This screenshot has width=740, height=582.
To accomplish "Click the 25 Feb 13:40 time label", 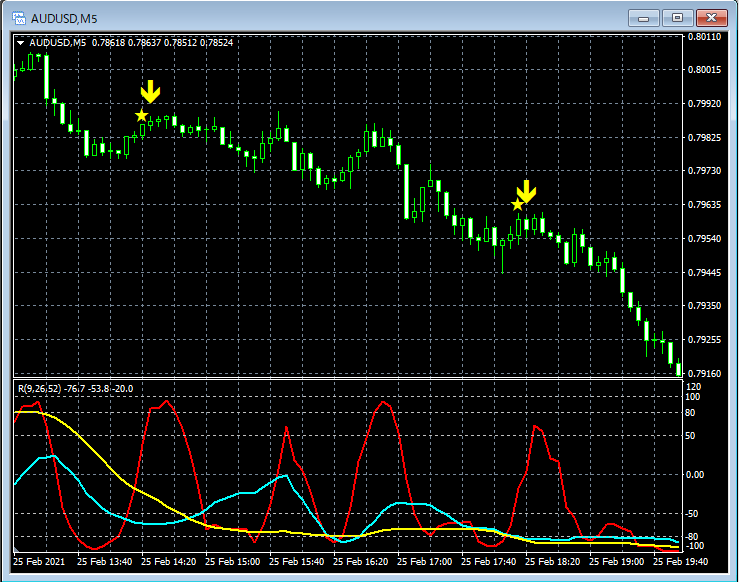I will (x=104, y=562).
